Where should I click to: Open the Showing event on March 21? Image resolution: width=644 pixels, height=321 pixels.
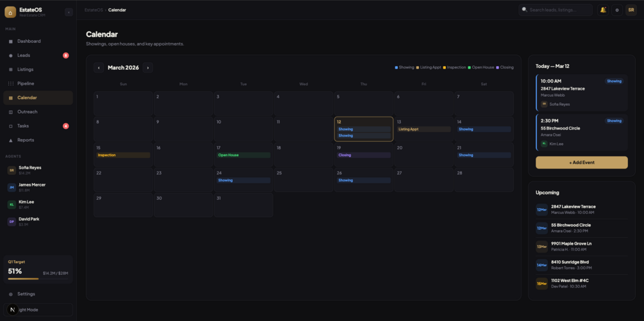pos(484,155)
